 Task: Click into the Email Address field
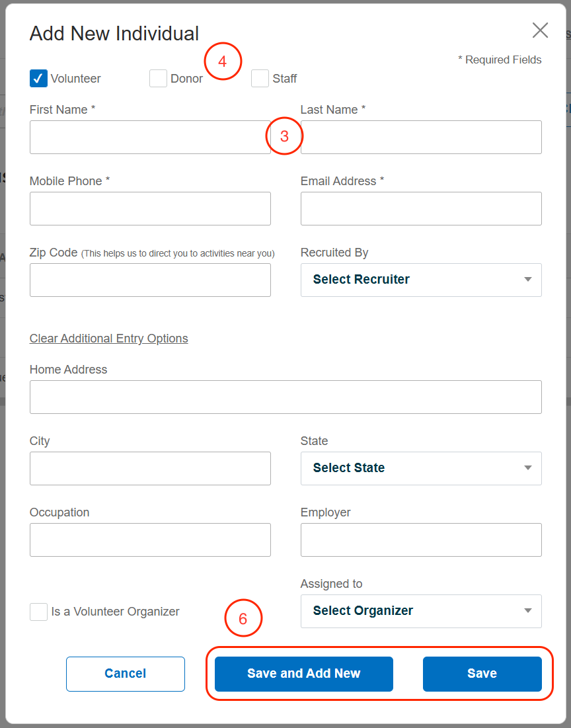421,208
